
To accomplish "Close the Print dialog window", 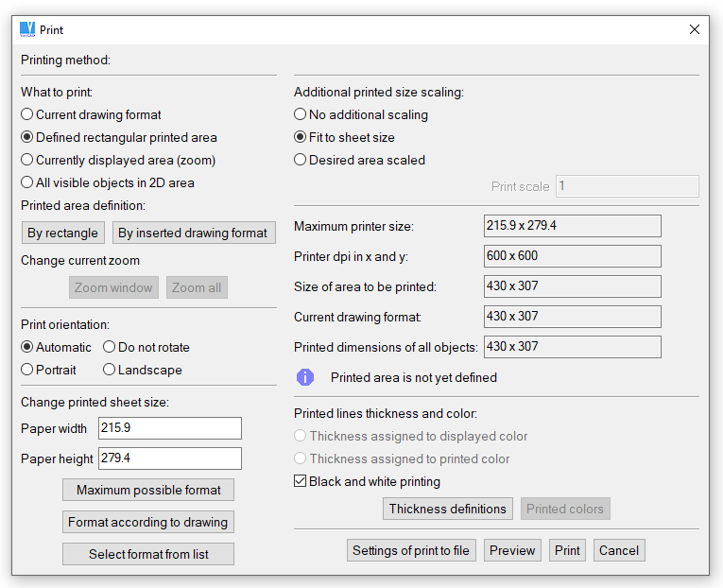I will (x=695, y=29).
